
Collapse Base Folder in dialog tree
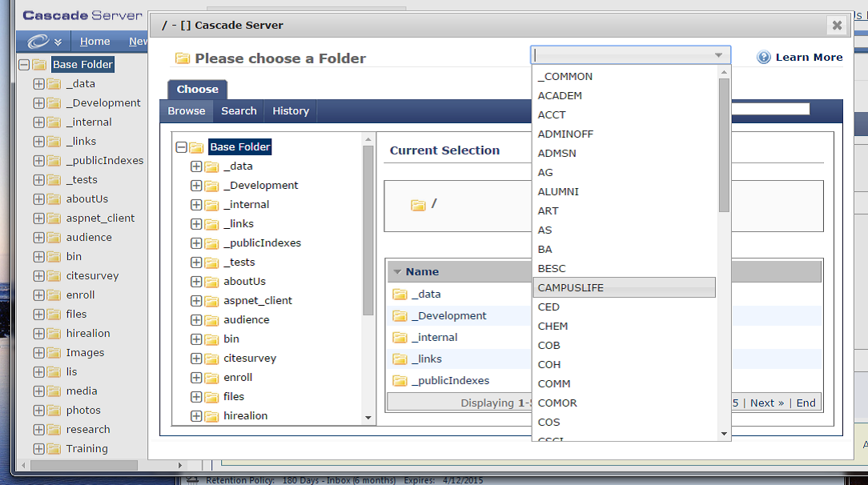tap(181, 147)
